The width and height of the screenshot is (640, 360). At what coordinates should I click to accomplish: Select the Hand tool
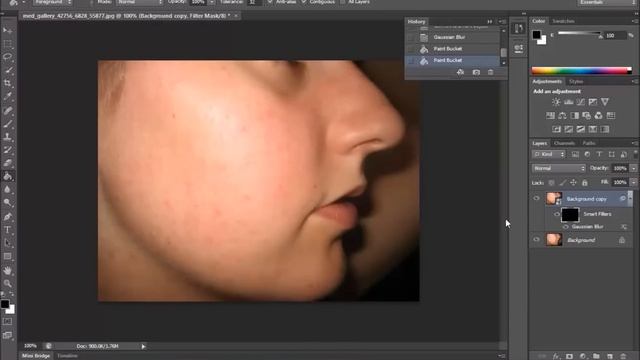pos(7,270)
